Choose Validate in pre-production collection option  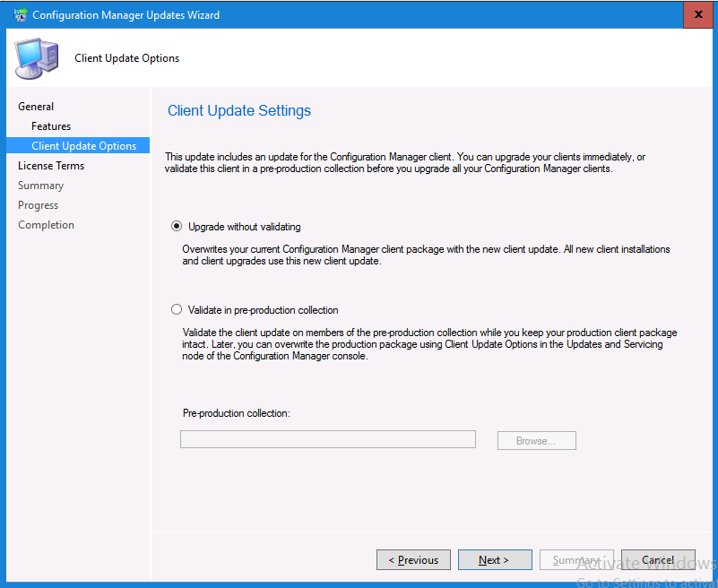177,309
